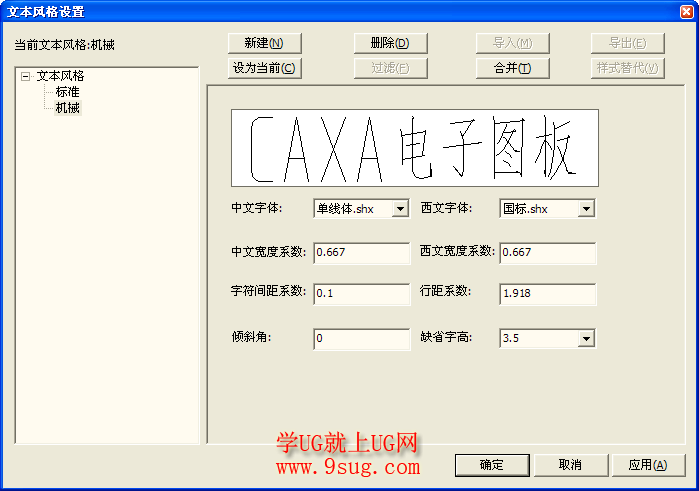The height and width of the screenshot is (491, 699).
Task: Select the 标准 text style
Action: click(67, 92)
